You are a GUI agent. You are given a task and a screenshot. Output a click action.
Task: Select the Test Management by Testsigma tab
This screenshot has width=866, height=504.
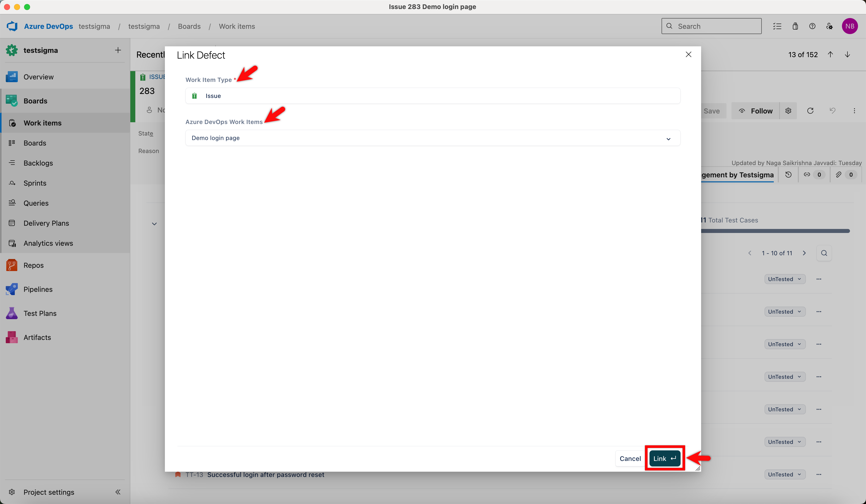pos(737,175)
